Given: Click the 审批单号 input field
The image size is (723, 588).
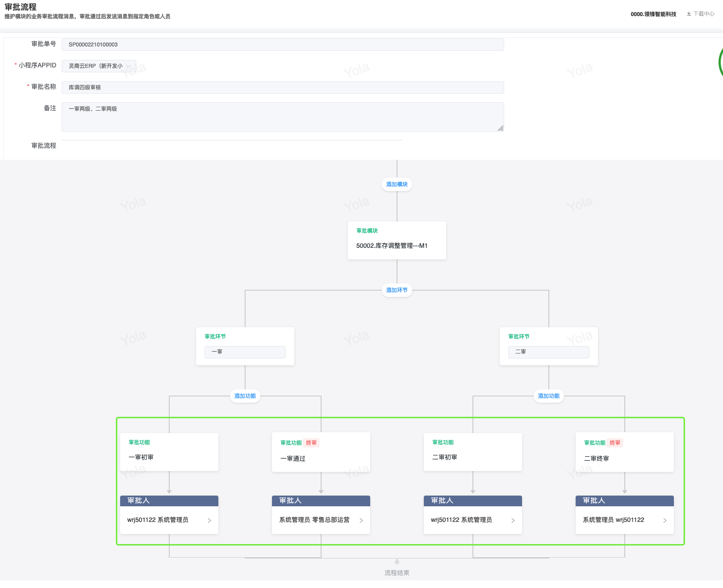Looking at the screenshot, I should pos(282,45).
